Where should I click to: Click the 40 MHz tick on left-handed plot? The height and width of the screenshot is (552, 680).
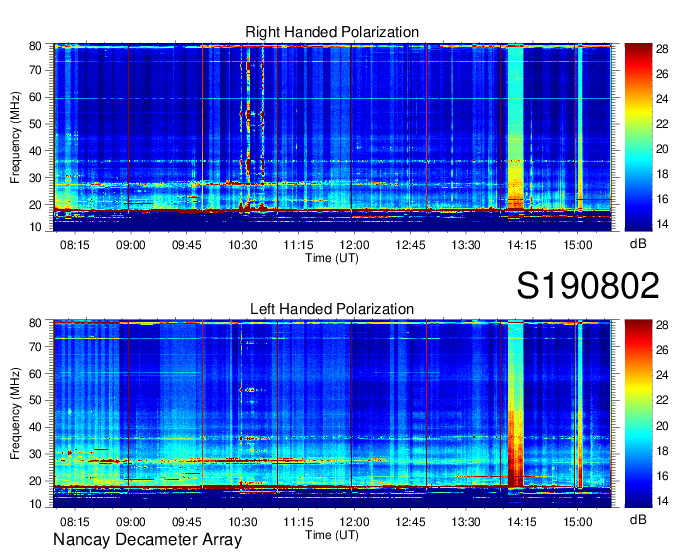(x=35, y=427)
